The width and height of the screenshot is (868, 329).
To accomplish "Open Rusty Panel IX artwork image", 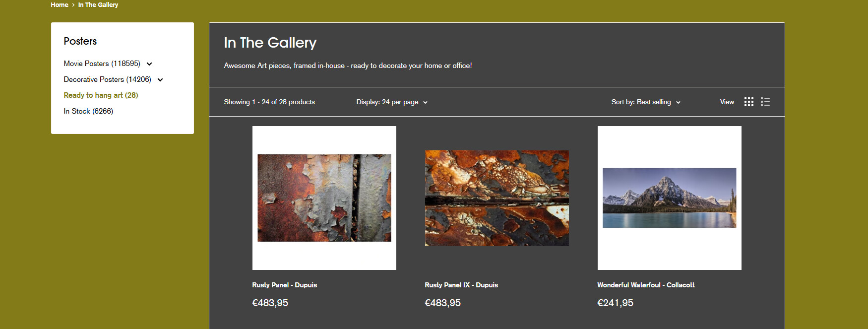I will tap(497, 198).
